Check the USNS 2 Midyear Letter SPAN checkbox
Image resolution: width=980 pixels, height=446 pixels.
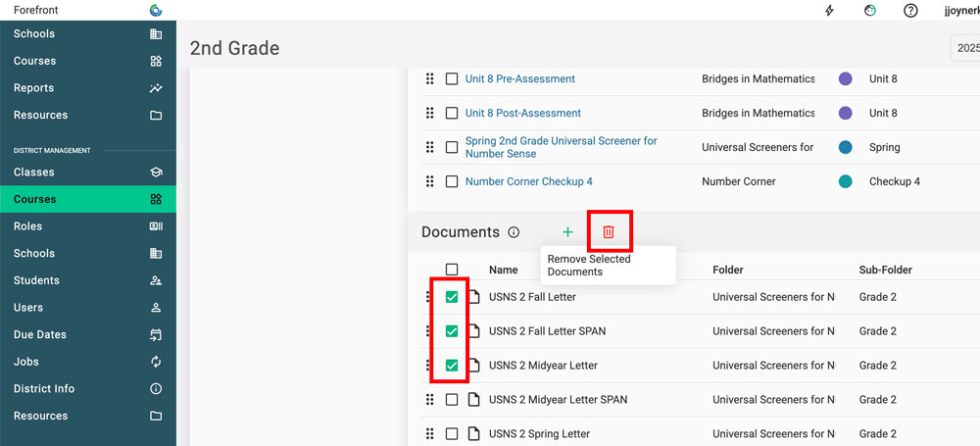(452, 399)
